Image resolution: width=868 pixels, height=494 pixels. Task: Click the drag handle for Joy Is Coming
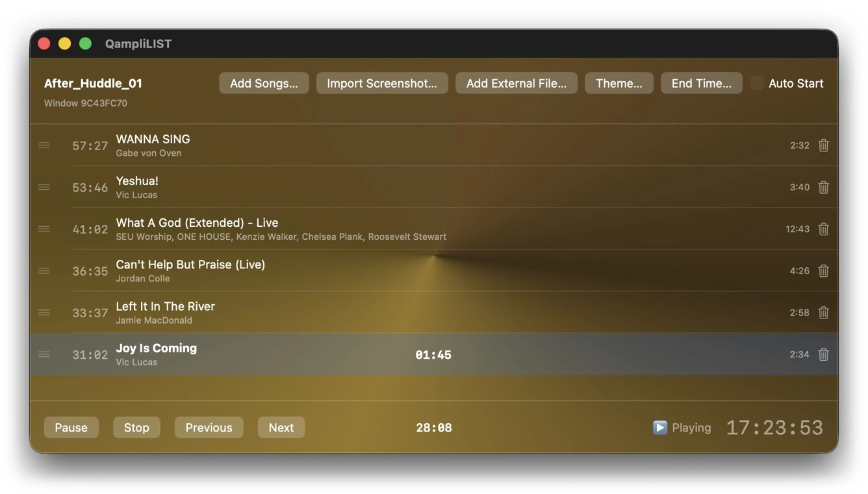click(x=44, y=354)
